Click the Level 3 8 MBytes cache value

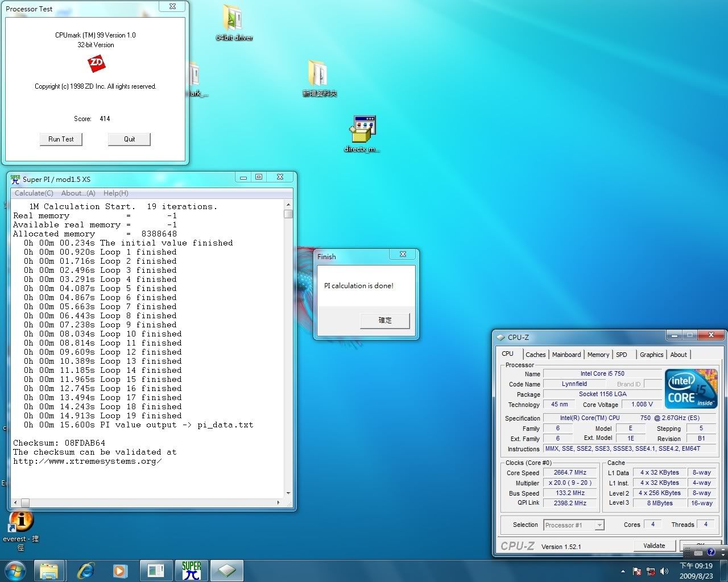click(660, 503)
